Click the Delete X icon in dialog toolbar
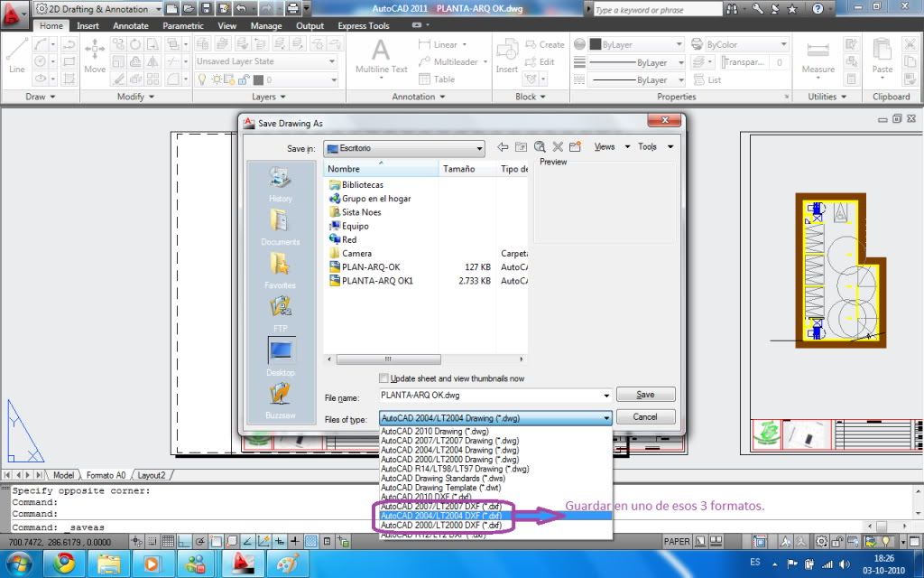 (x=558, y=147)
